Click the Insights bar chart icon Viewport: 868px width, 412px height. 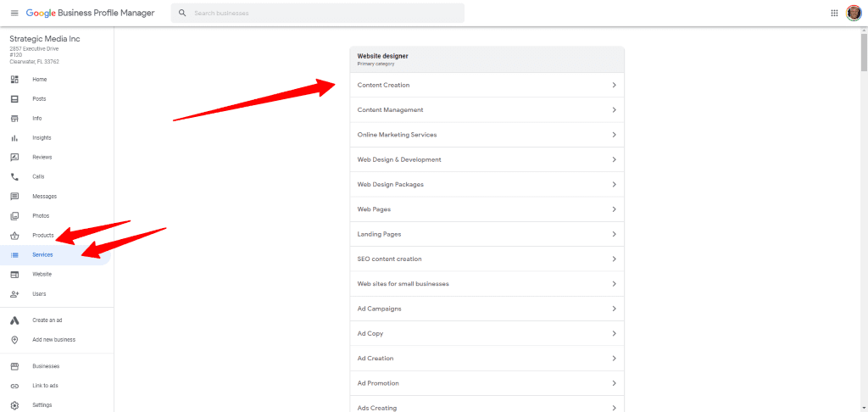14,138
